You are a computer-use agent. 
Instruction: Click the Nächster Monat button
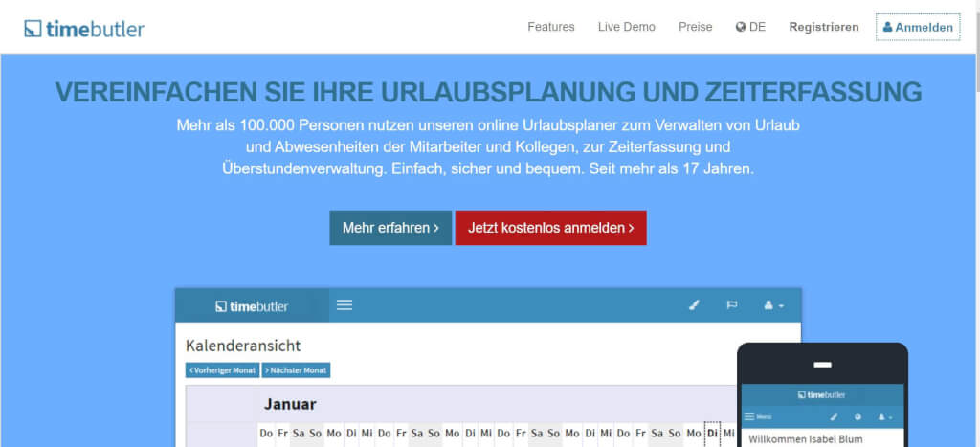click(296, 370)
